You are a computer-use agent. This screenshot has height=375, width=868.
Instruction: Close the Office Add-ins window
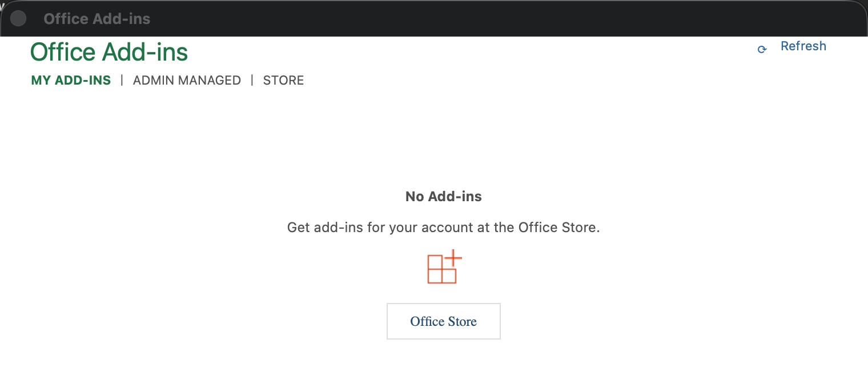18,18
